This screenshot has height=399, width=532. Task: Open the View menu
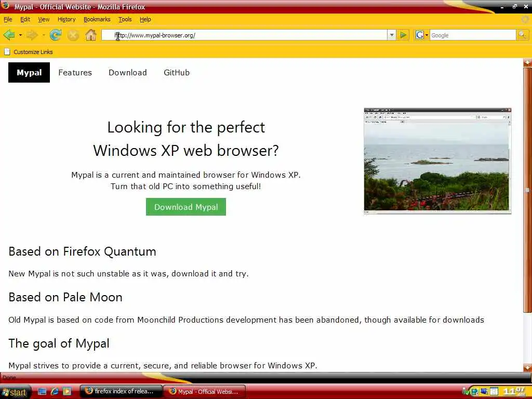click(x=44, y=19)
